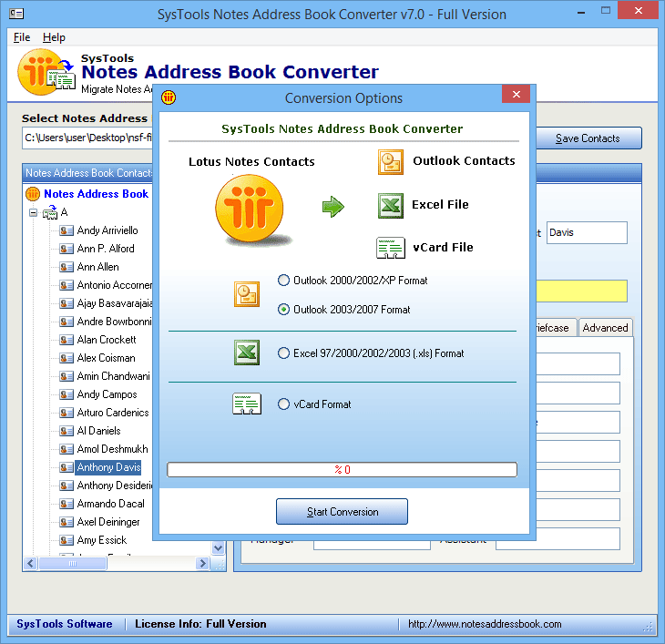Select Axel Deininger contact in the tree
The image size is (665, 644).
click(x=108, y=522)
